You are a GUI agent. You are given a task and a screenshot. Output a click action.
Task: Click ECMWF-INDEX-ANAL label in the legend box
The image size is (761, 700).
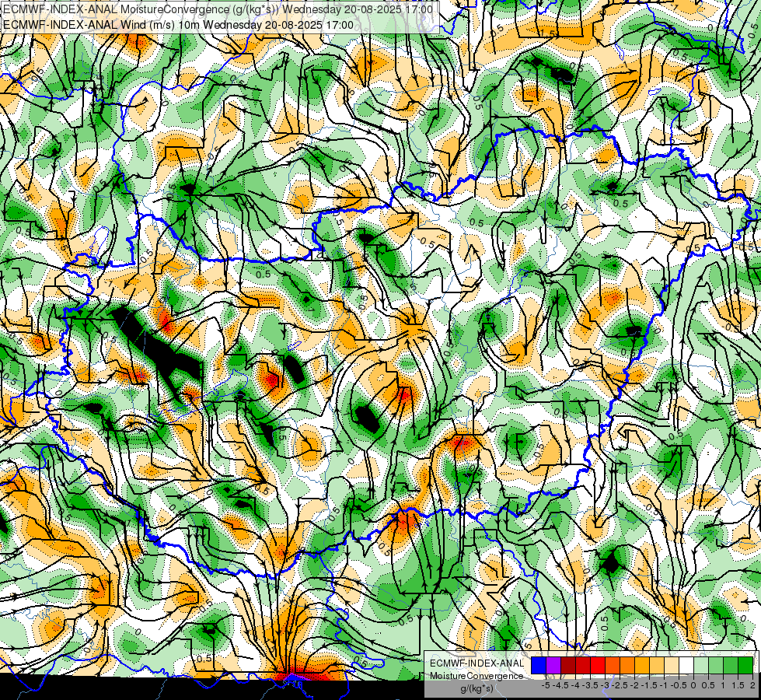pos(476,663)
